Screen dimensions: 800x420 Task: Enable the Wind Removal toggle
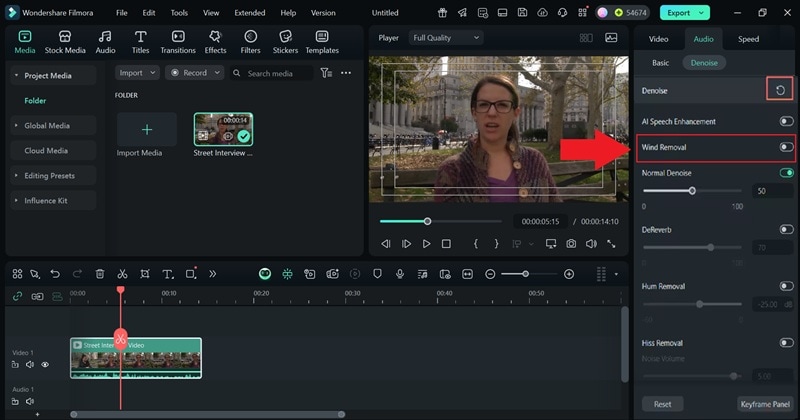click(786, 147)
